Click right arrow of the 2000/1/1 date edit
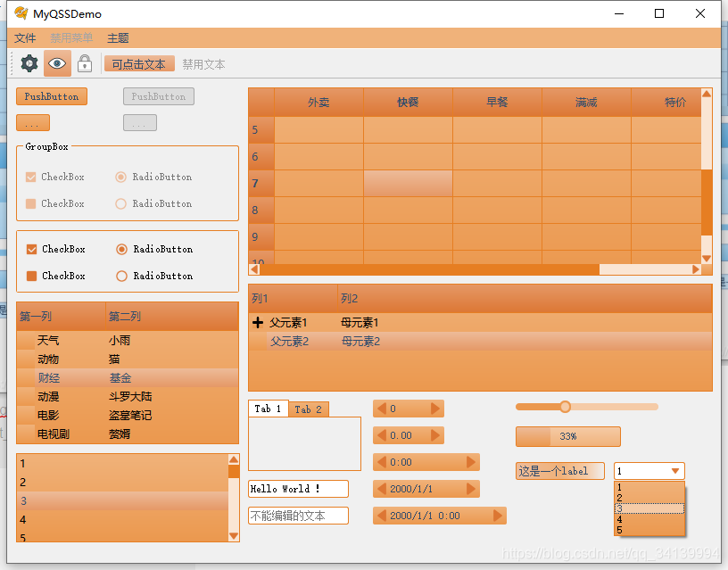This screenshot has width=728, height=570. click(471, 489)
